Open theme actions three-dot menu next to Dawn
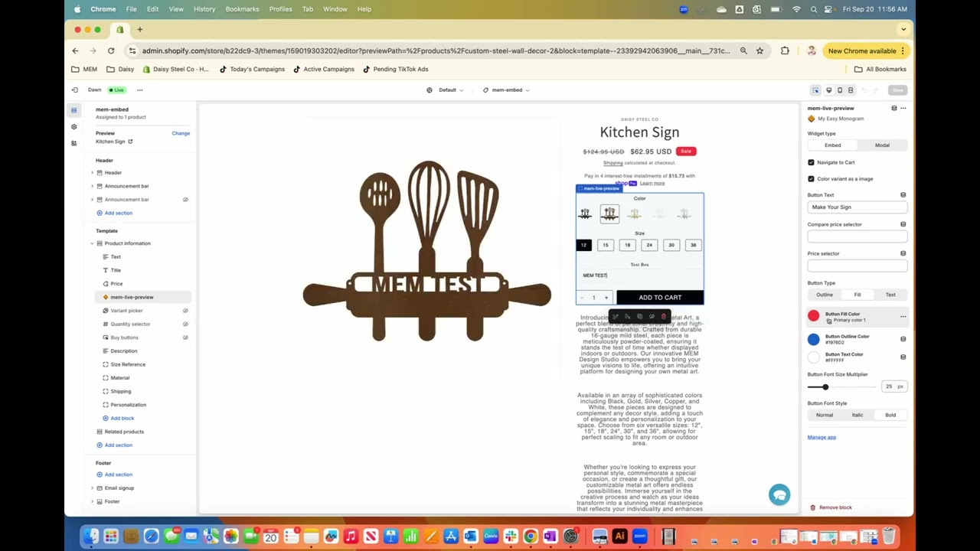 [x=139, y=90]
